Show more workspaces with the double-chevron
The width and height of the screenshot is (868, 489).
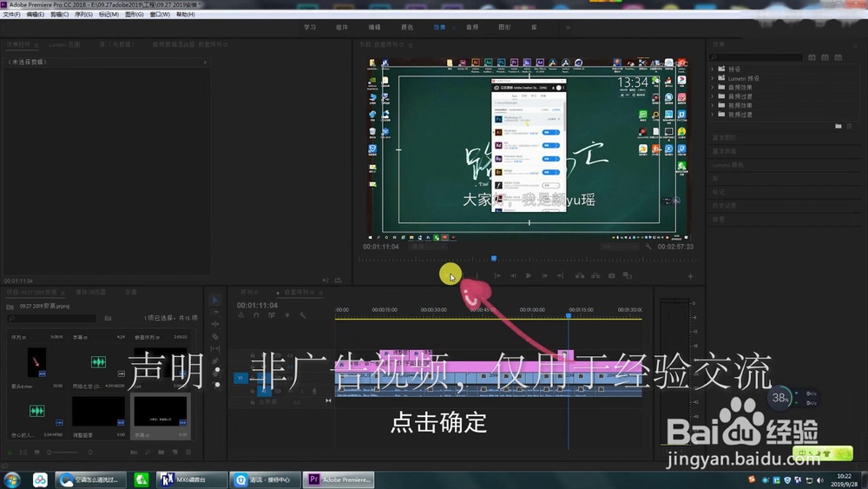568,27
